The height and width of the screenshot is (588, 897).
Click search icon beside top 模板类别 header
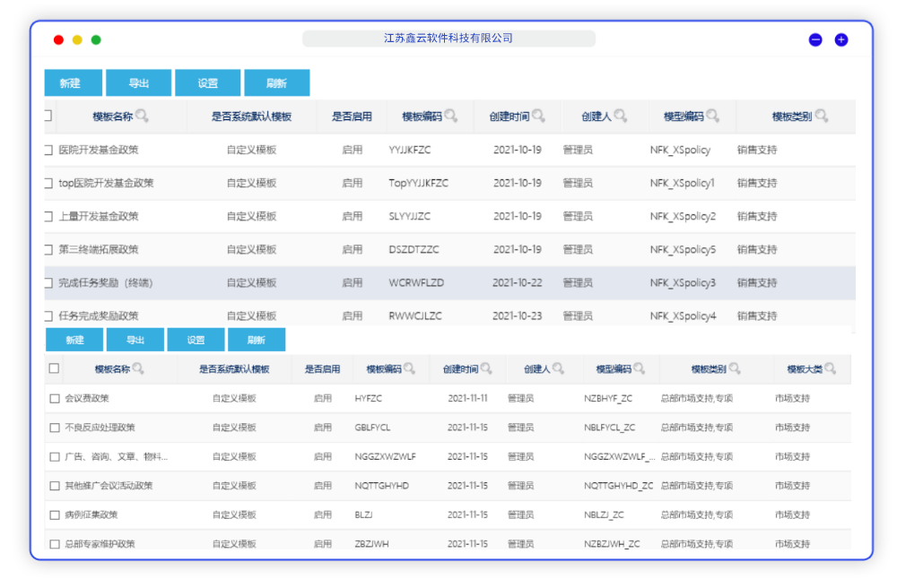point(821,117)
